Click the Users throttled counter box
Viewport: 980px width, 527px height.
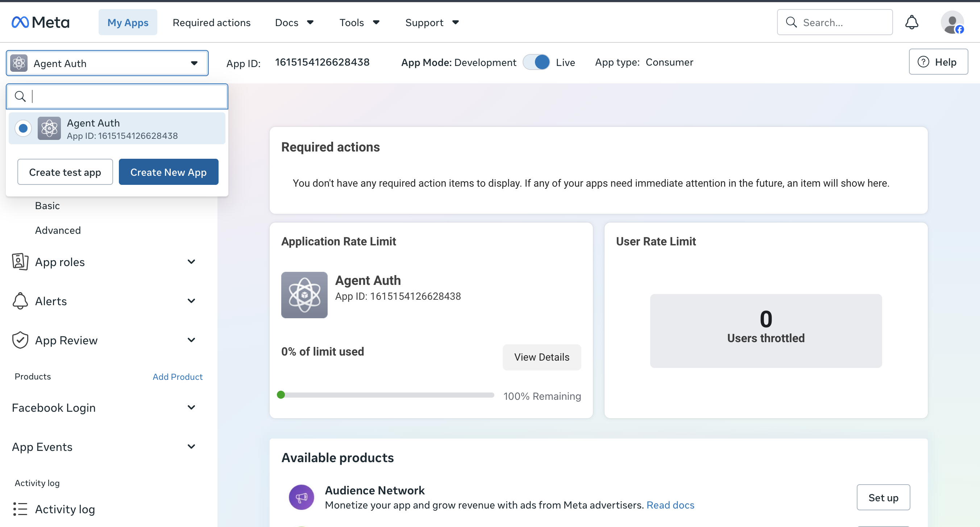click(766, 331)
